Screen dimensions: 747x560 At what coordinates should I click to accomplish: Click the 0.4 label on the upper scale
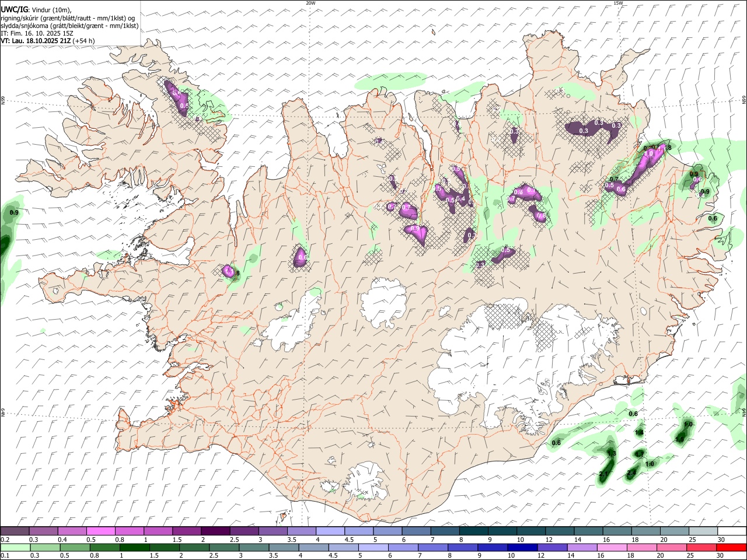click(x=62, y=540)
